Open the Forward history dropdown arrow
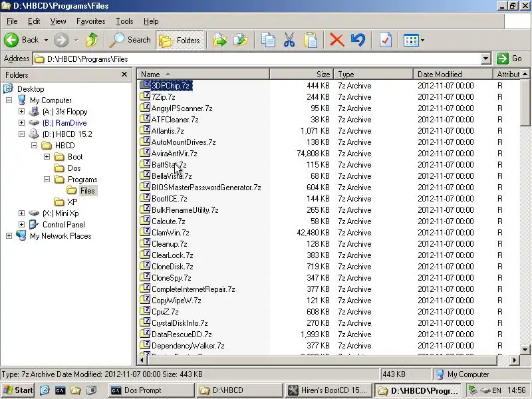532x399 pixels. [76, 41]
